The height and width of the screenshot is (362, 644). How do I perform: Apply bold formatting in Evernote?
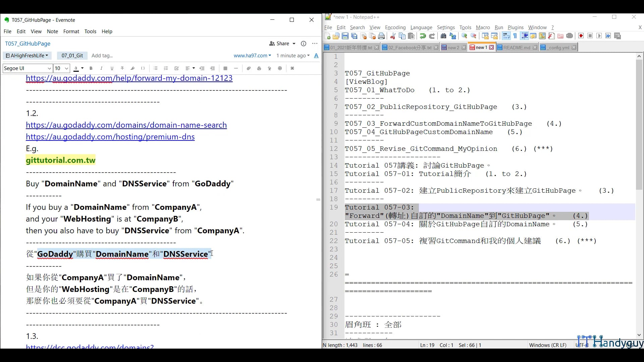pyautogui.click(x=91, y=68)
